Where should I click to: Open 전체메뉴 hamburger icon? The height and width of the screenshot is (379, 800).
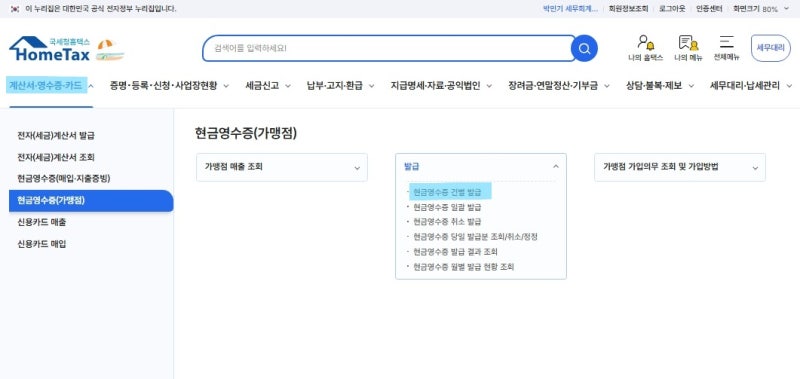coord(727,48)
